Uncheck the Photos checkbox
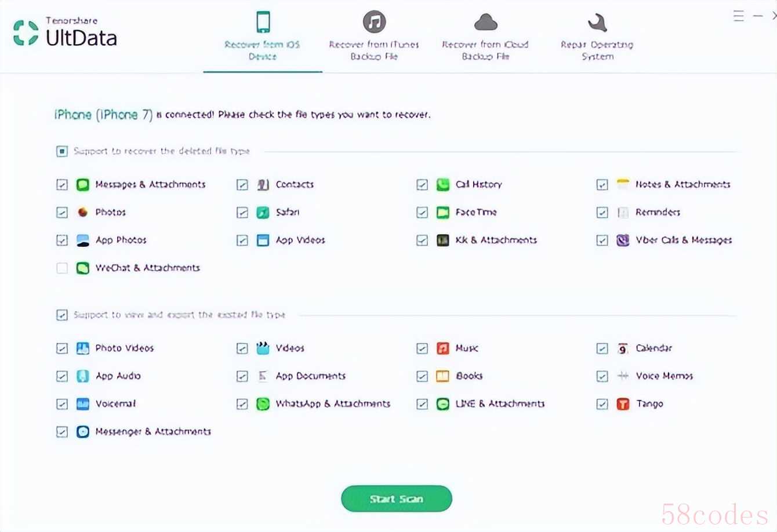Image resolution: width=777 pixels, height=532 pixels. [62, 212]
